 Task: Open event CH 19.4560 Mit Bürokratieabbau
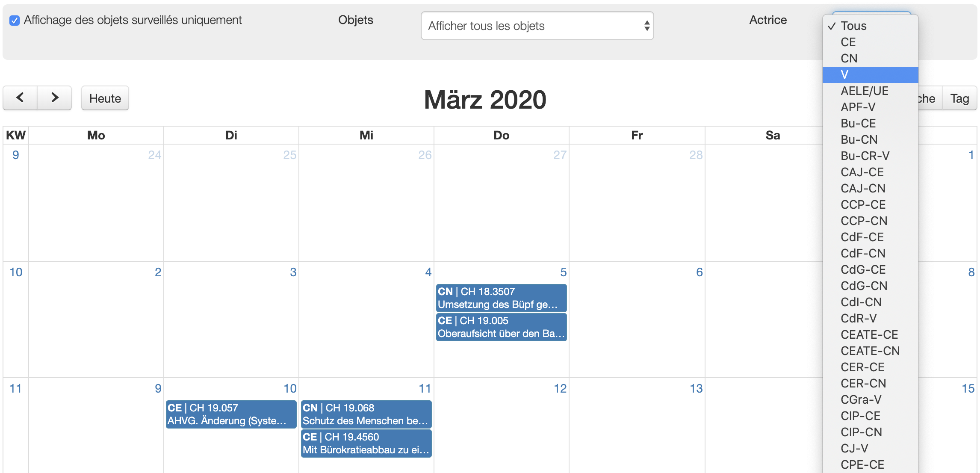point(366,443)
